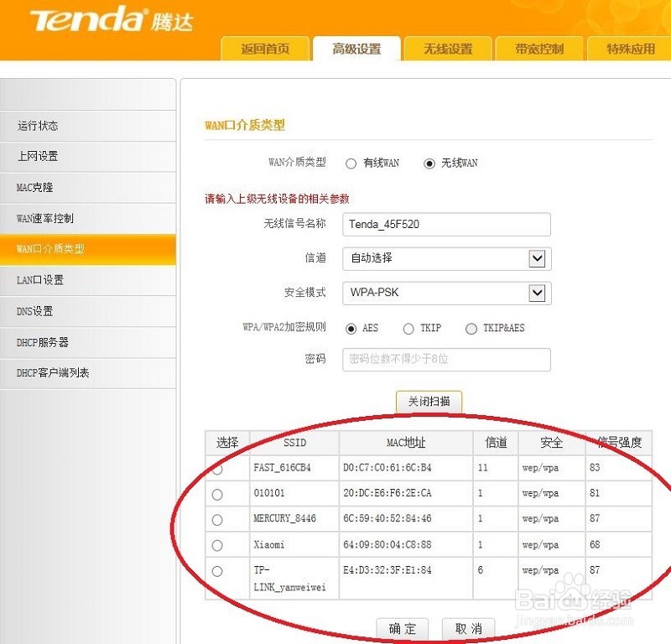Select the TP-LINK_yanweiwei network radio button
Viewport: 671px width, 644px height.
click(x=217, y=571)
